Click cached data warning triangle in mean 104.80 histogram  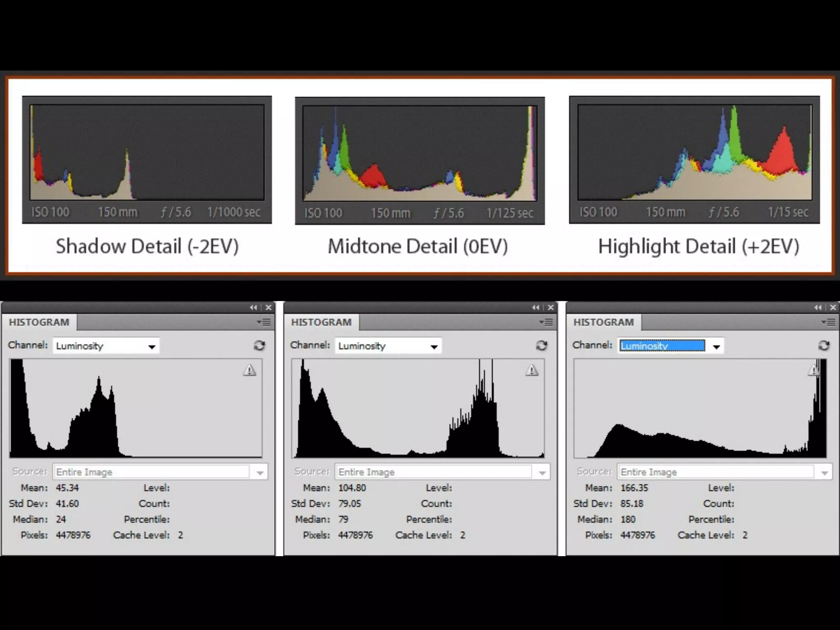(x=532, y=370)
